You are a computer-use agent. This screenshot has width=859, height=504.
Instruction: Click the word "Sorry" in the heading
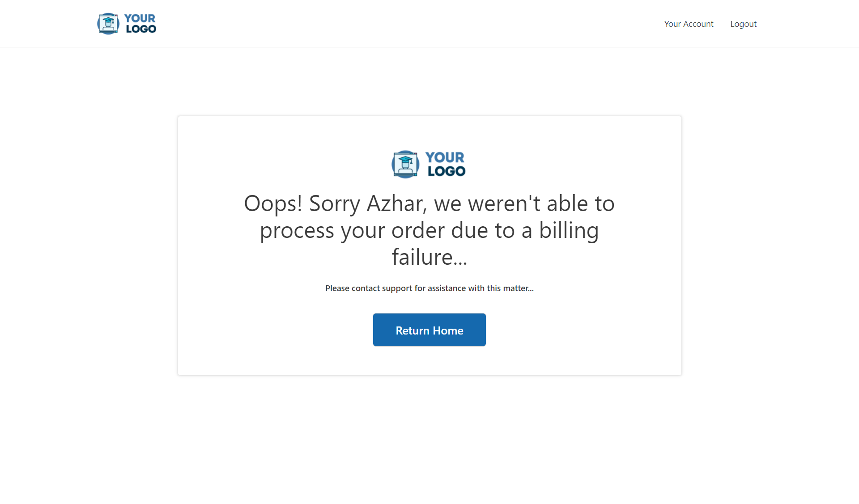pyautogui.click(x=335, y=203)
